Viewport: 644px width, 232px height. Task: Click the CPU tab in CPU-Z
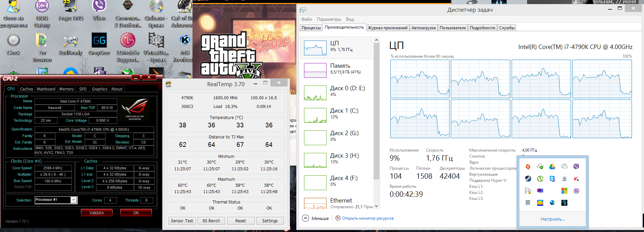pyautogui.click(x=11, y=89)
